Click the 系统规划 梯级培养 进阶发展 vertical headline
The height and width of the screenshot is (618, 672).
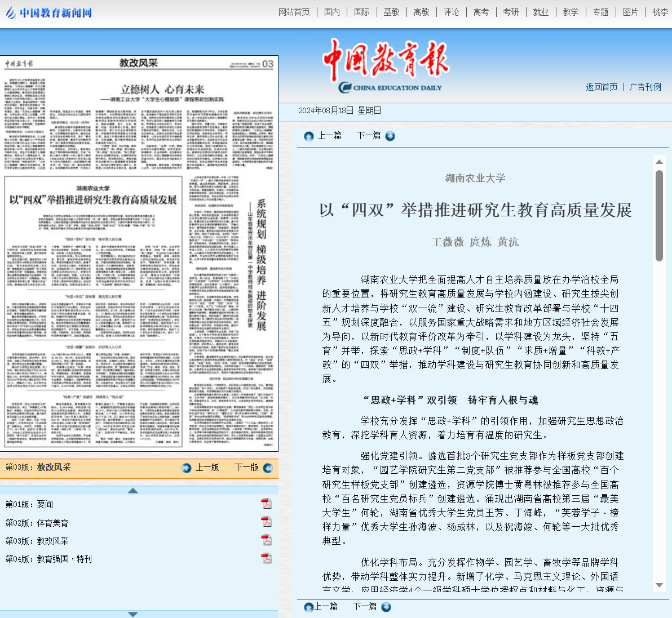(x=261, y=264)
